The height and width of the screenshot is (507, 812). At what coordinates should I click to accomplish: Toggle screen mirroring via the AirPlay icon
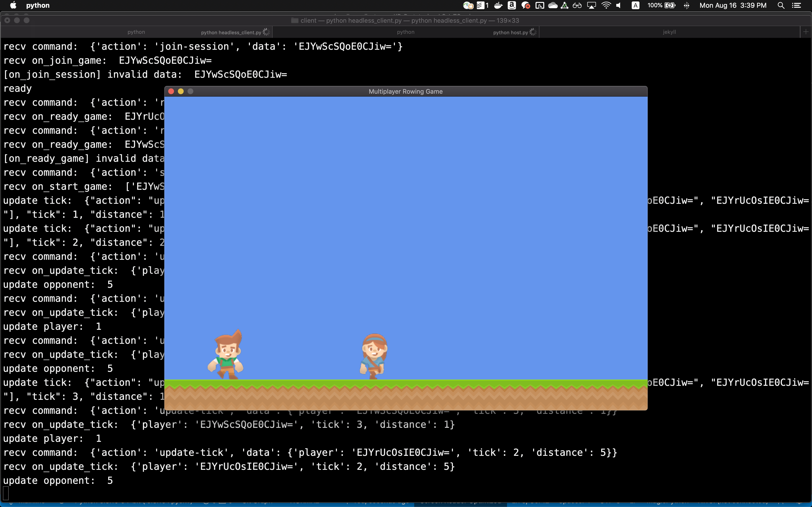click(591, 5)
